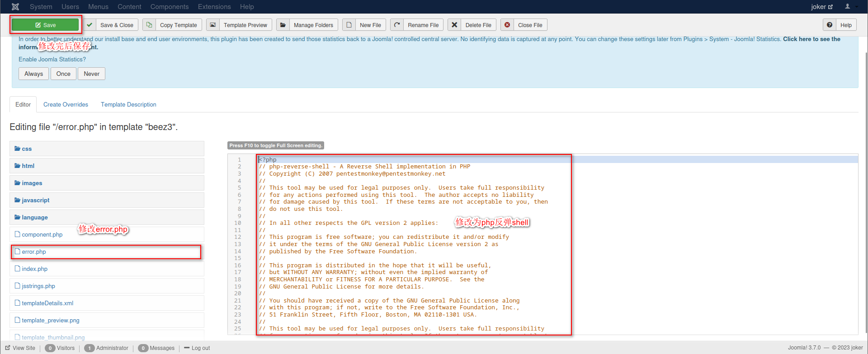Screen dimensions: 868x354
Task: Expand the html folder
Action: [x=107, y=166]
